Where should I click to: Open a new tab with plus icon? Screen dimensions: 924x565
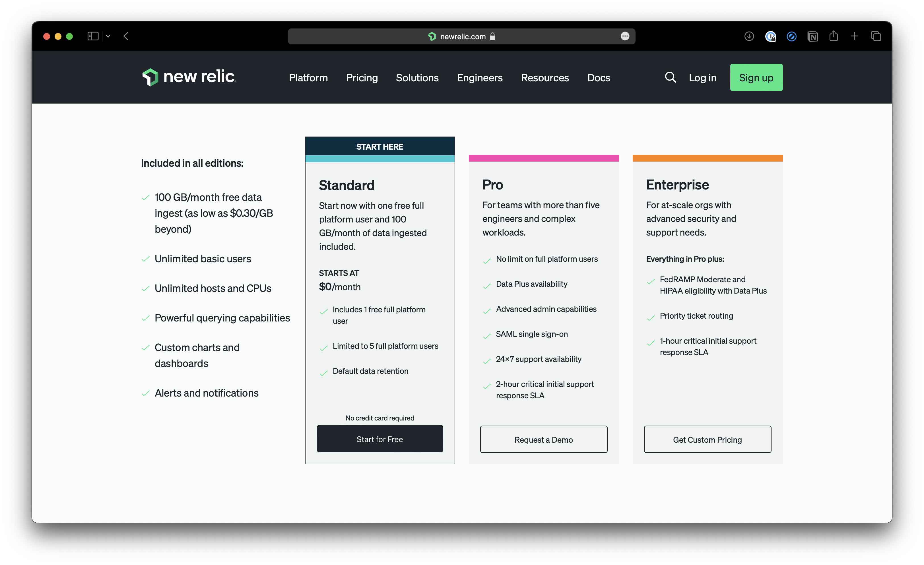854,36
